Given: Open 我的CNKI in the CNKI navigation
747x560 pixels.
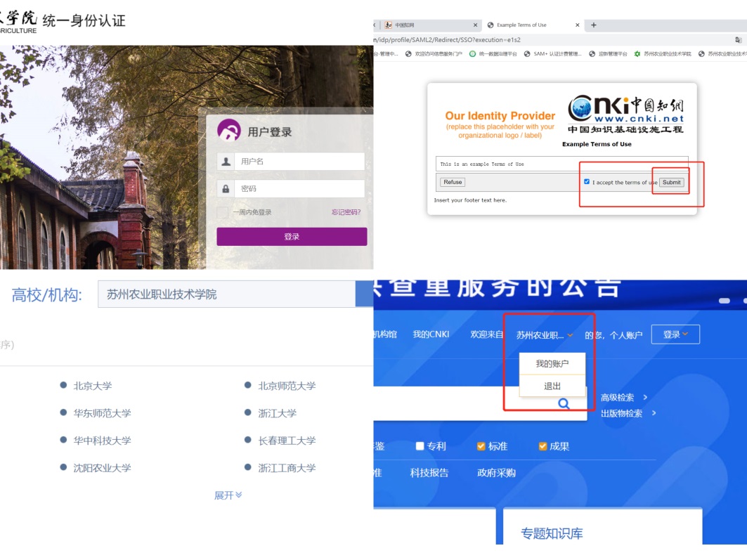Looking at the screenshot, I should 431,334.
